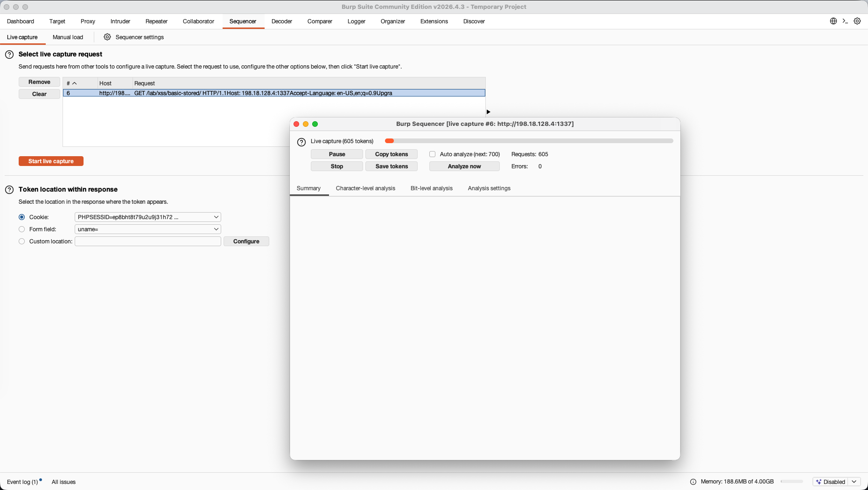The height and width of the screenshot is (490, 868).
Task: Click Copy tokens button
Action: click(392, 154)
